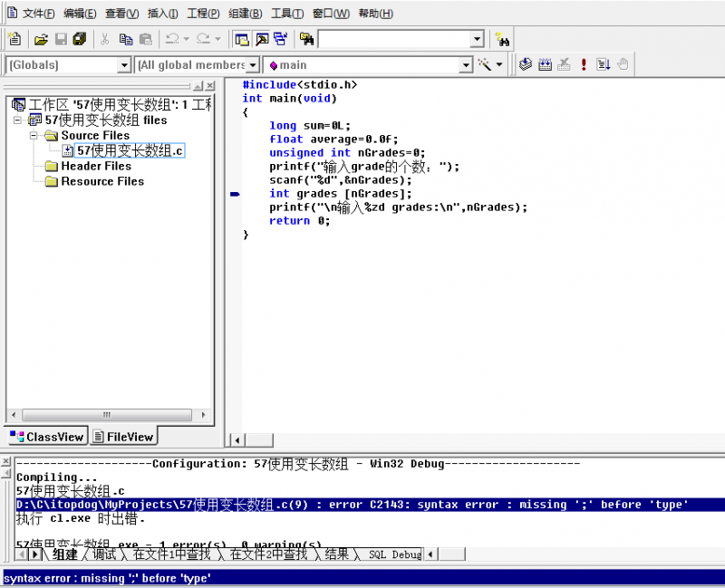
Task: Click the Build project icon
Action: click(x=545, y=64)
